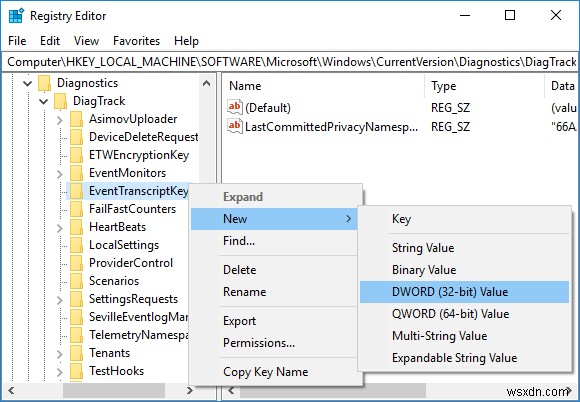Screen dimensions: 580x402
Task: Choose Find... in context menu
Action: click(x=274, y=241)
